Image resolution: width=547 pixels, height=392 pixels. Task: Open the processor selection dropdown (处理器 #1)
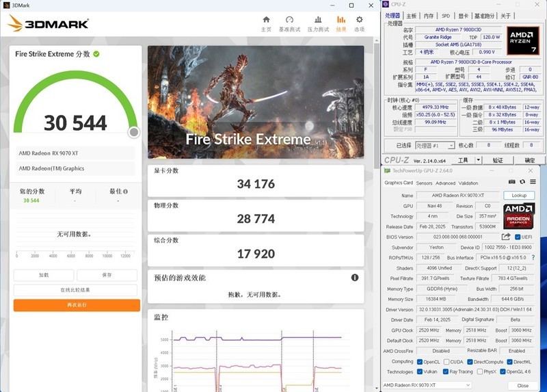[x=435, y=146]
